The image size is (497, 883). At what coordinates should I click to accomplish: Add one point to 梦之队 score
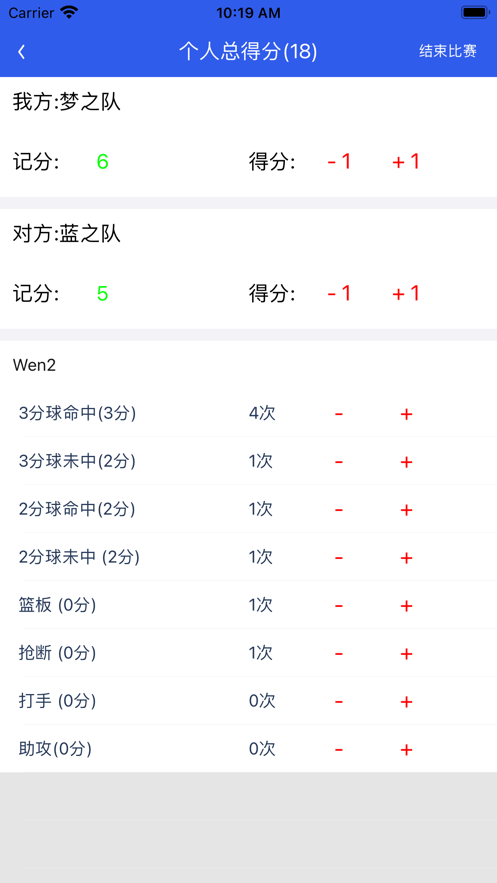406,162
